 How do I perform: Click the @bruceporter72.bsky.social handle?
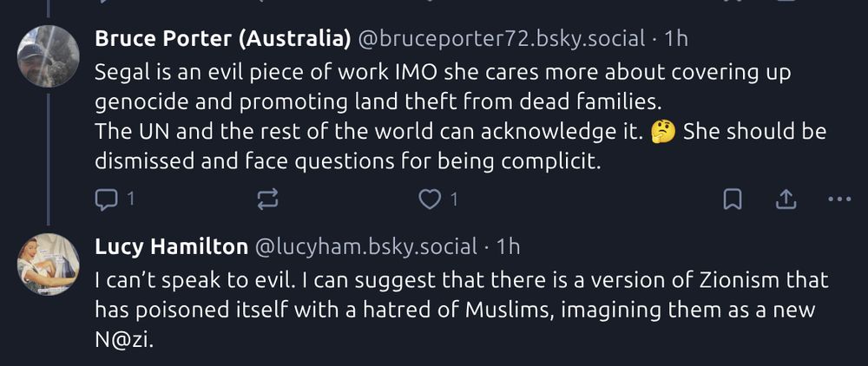[x=502, y=39]
